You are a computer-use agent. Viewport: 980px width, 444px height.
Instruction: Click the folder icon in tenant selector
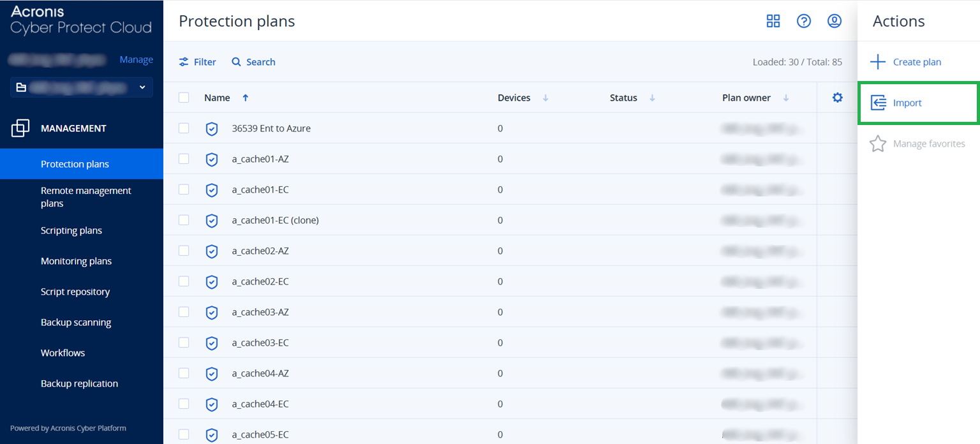[x=21, y=87]
